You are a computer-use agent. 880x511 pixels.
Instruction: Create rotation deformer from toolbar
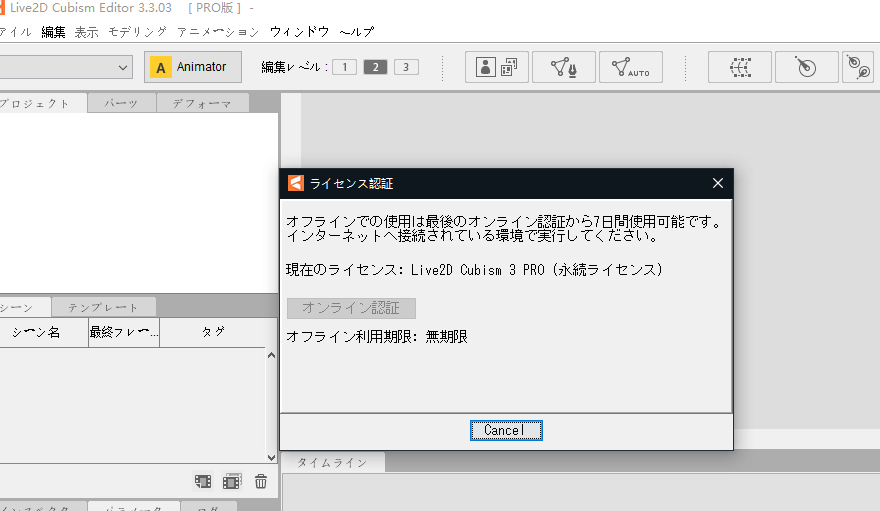coord(806,67)
